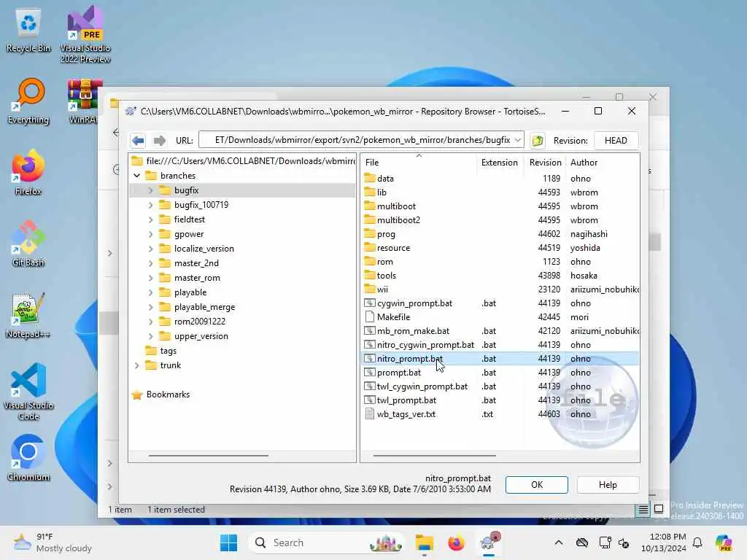This screenshot has width=747, height=560.
Task: Click the nitro_prompt.bat file name
Action: 410,359
